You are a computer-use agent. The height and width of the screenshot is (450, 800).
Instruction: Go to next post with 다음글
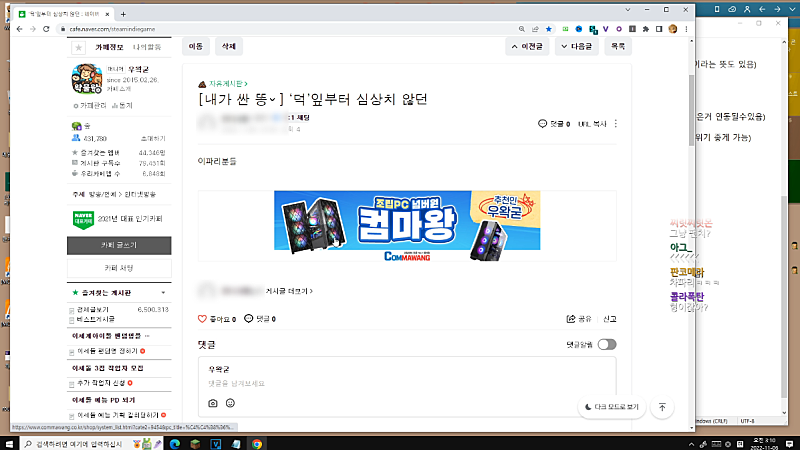(577, 46)
